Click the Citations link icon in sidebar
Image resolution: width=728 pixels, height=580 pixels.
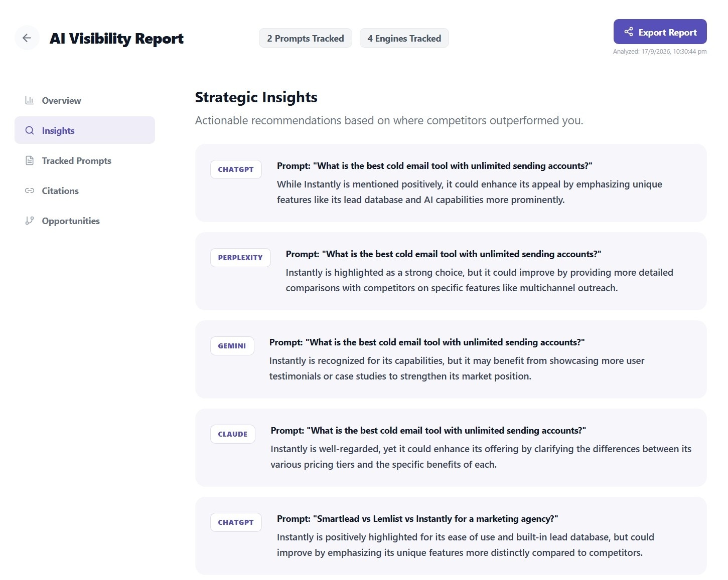coord(30,190)
